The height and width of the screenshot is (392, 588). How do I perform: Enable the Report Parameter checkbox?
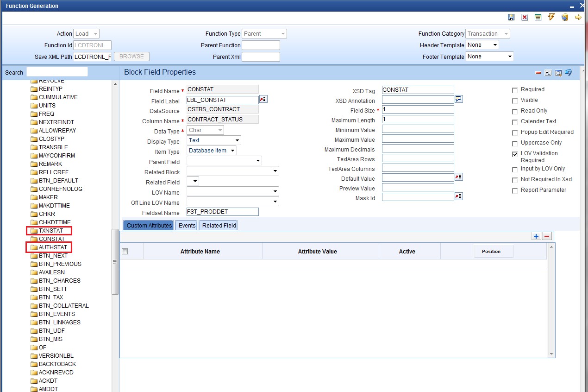pos(515,190)
